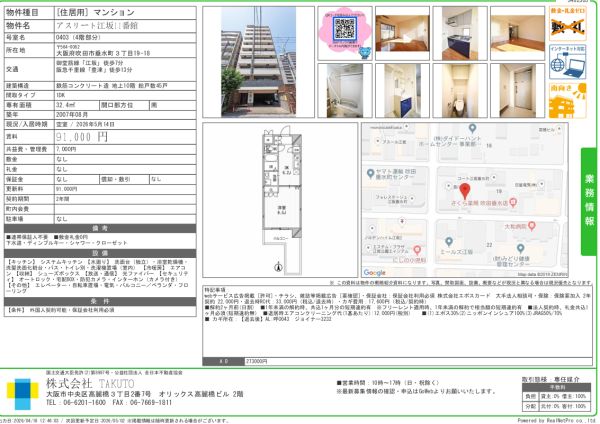Select the 開口部方位 label cell
Viewport: 600px width, 424px height.
pyautogui.click(x=124, y=105)
